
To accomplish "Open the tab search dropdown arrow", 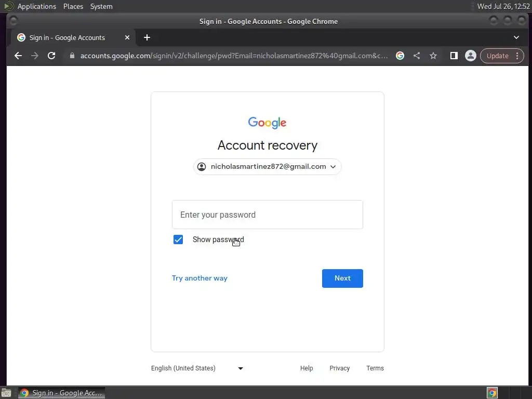I will point(516,37).
